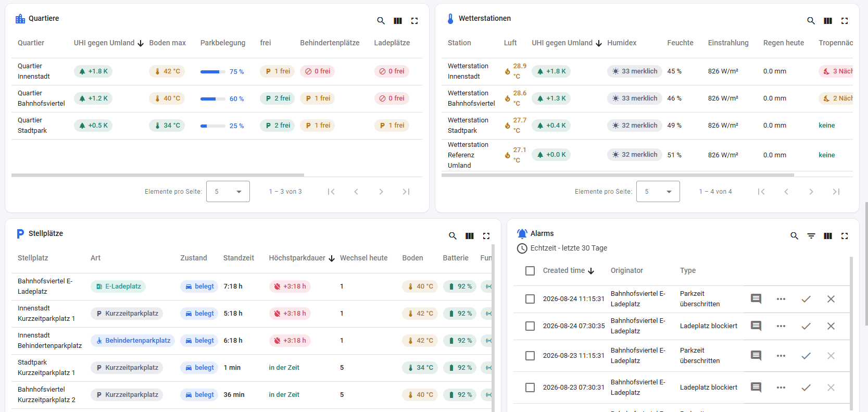
Task: Select the 2026-08-23 07:30:31 alarm checkbox
Action: tap(530, 388)
